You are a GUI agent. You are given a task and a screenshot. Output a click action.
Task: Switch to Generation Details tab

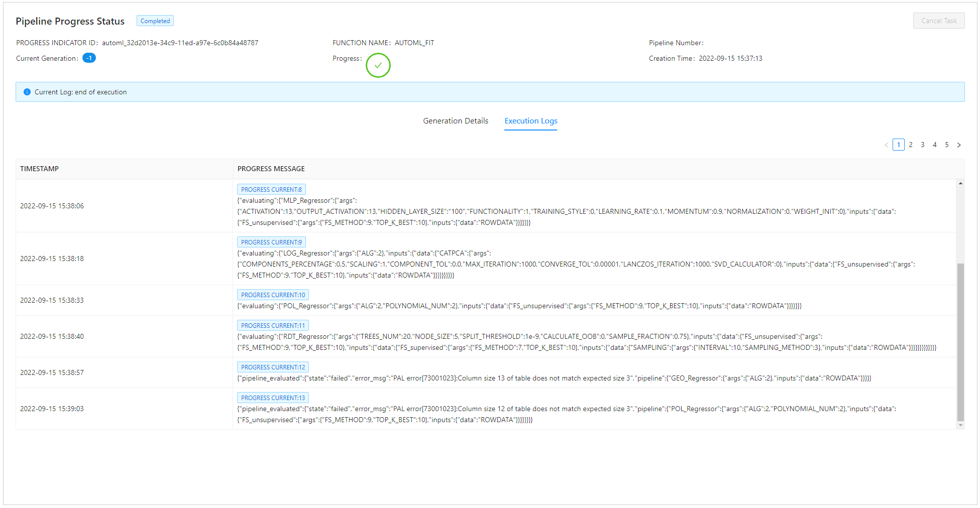point(455,121)
